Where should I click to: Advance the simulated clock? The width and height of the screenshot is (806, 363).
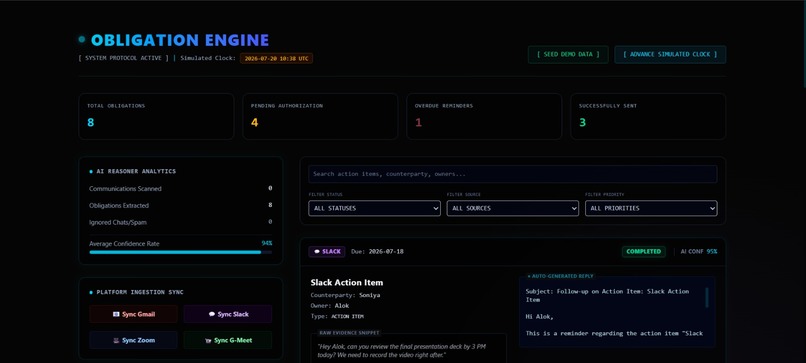pyautogui.click(x=670, y=55)
